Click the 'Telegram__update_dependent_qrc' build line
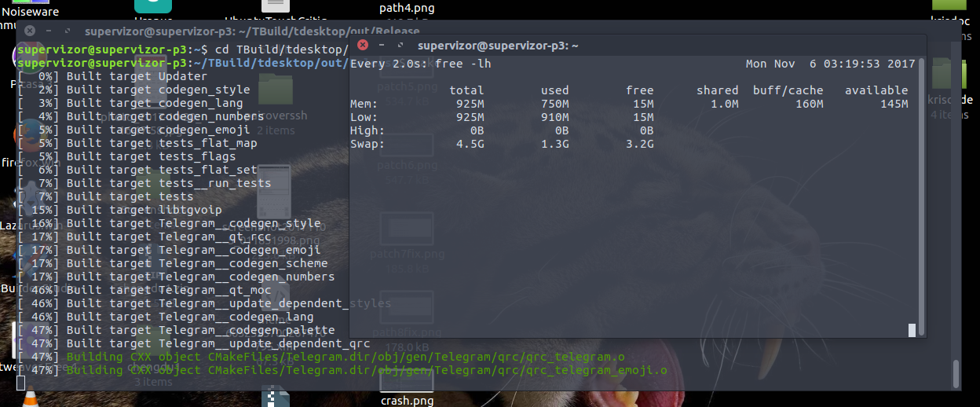Image resolution: width=980 pixels, height=407 pixels. point(194,343)
